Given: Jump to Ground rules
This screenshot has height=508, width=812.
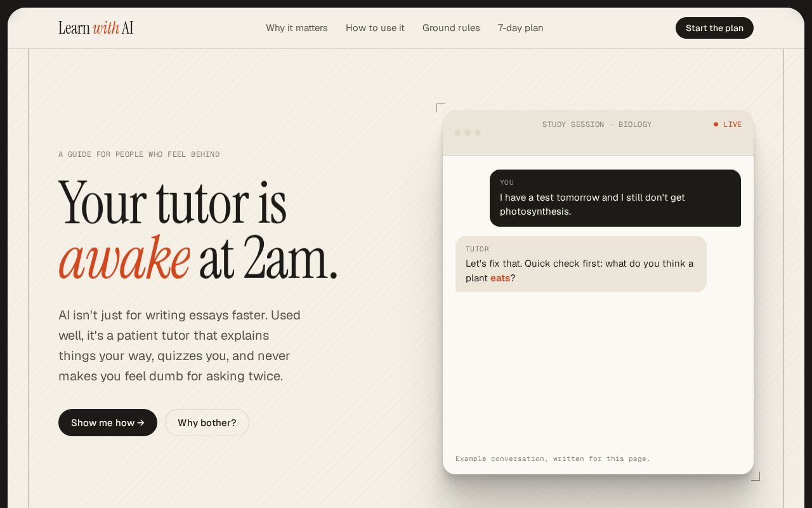Looking at the screenshot, I should pyautogui.click(x=451, y=28).
